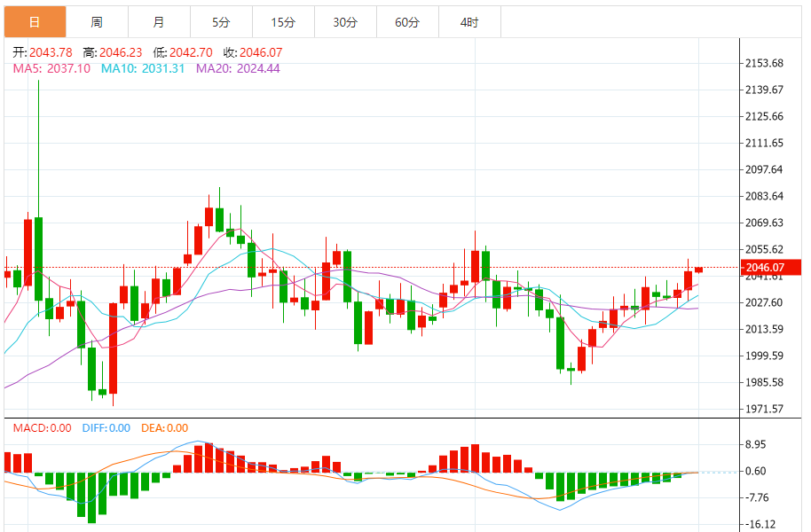
Task: Click the 2083.64 price axis label
Action: pyautogui.click(x=764, y=197)
